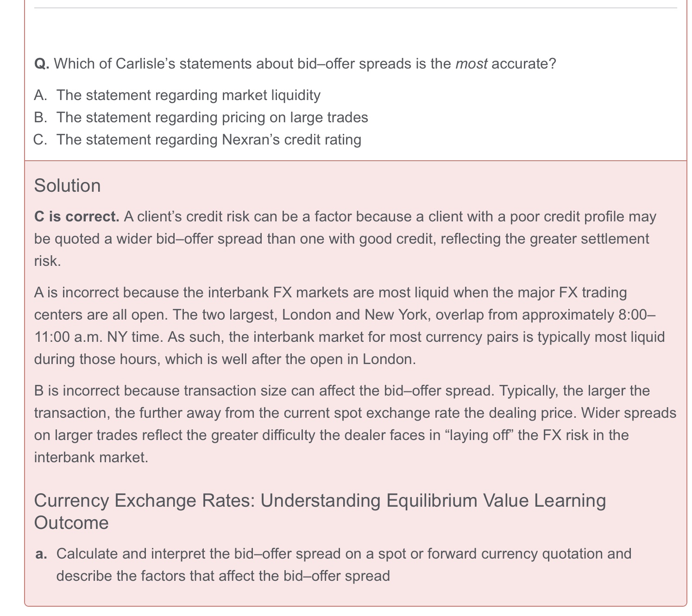Click the Solution heading

click(x=68, y=186)
